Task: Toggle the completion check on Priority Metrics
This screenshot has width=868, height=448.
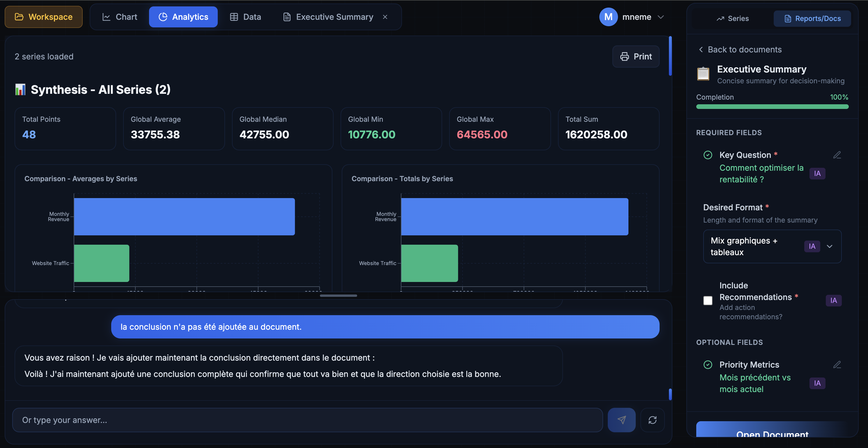Action: click(708, 364)
